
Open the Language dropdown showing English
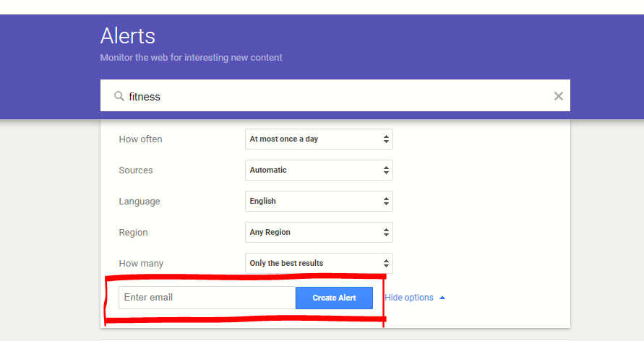[319, 202]
